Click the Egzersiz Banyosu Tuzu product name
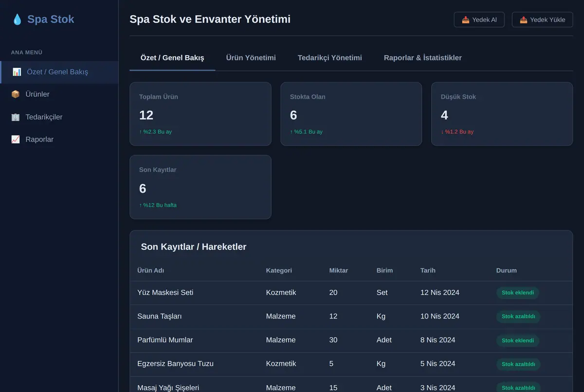The height and width of the screenshot is (392, 584). tap(176, 364)
